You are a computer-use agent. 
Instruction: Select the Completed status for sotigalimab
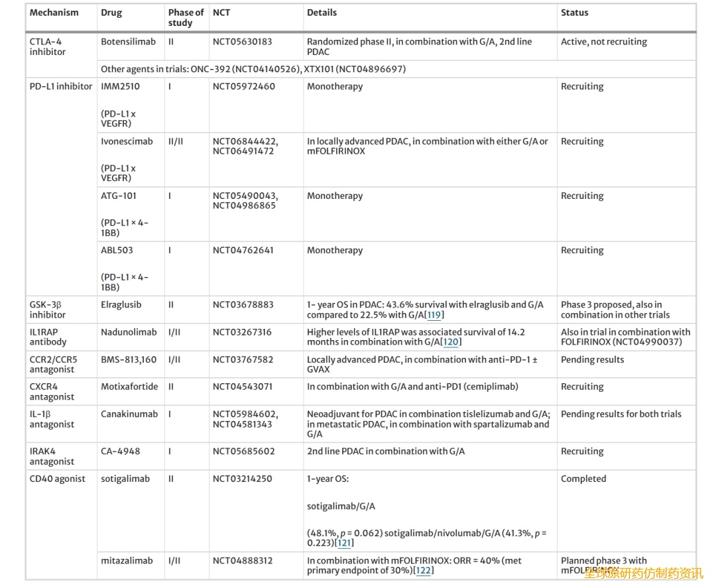583,479
